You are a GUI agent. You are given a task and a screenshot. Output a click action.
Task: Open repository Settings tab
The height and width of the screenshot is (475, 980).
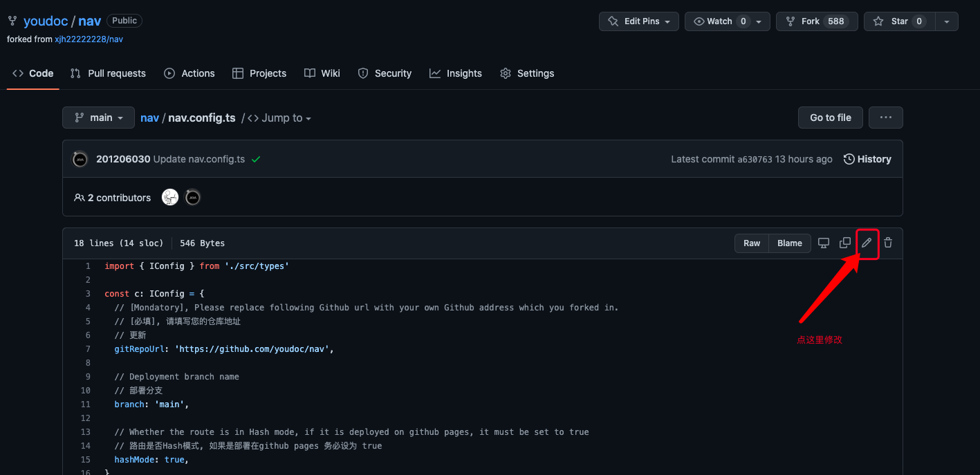coord(527,73)
